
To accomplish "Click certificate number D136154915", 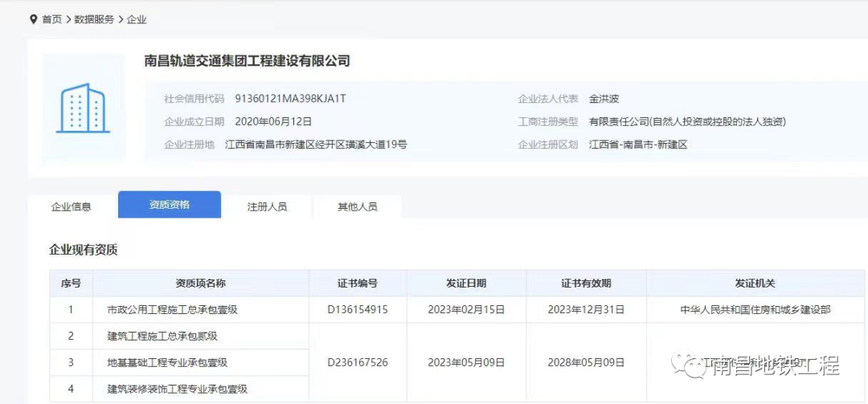I will pyautogui.click(x=358, y=310).
